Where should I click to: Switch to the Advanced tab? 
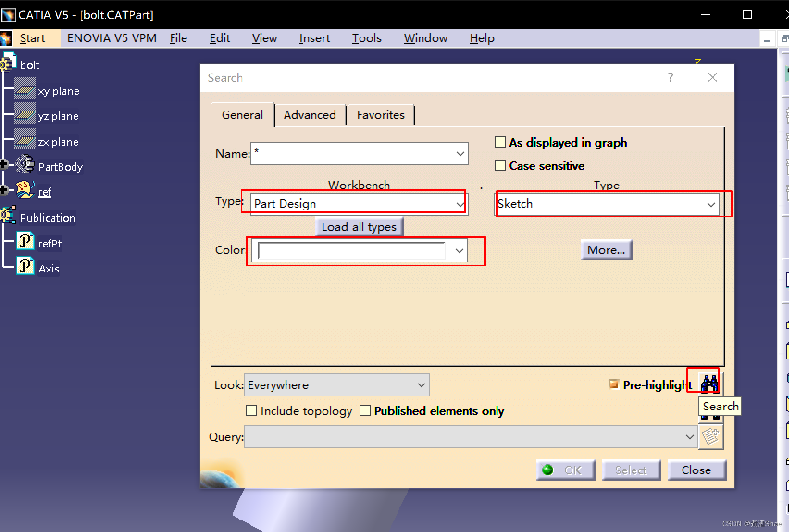[x=310, y=115]
